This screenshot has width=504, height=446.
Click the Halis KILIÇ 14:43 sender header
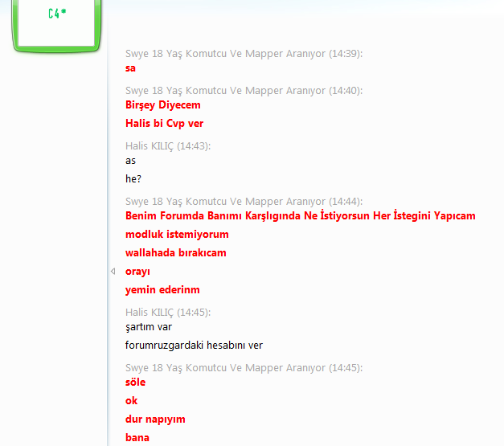tap(167, 146)
